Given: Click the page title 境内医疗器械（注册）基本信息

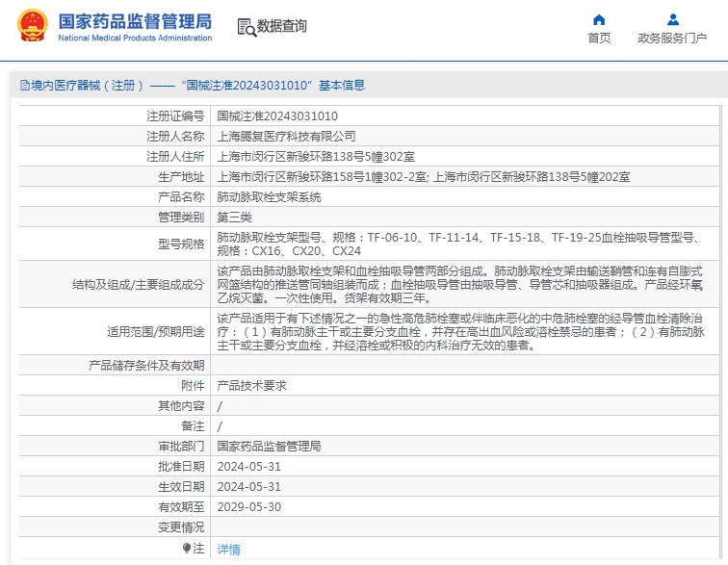Looking at the screenshot, I should point(197,86).
